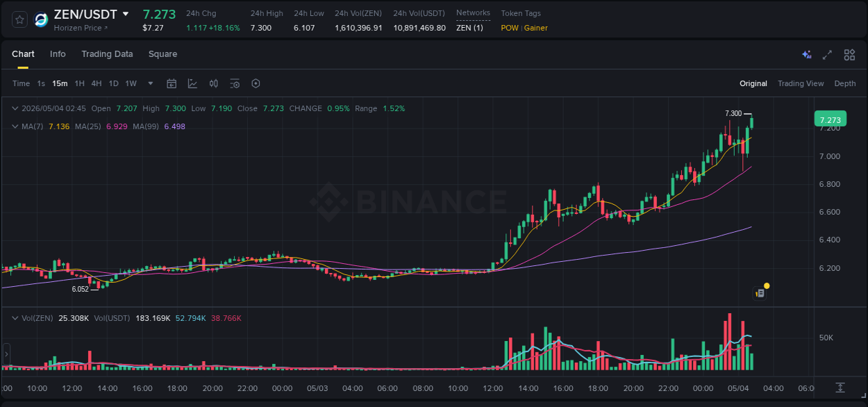Open the ZEN/USDT pair selector dropdown
This screenshot has width=868, height=407.
click(x=126, y=14)
